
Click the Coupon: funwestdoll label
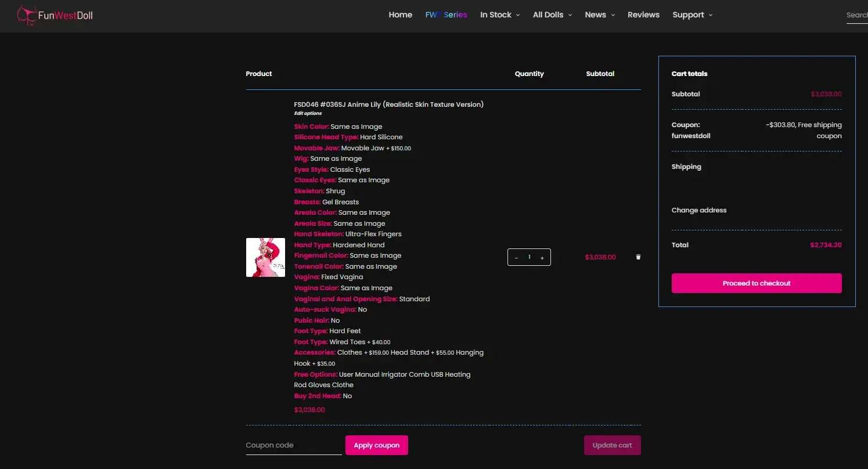coord(691,130)
